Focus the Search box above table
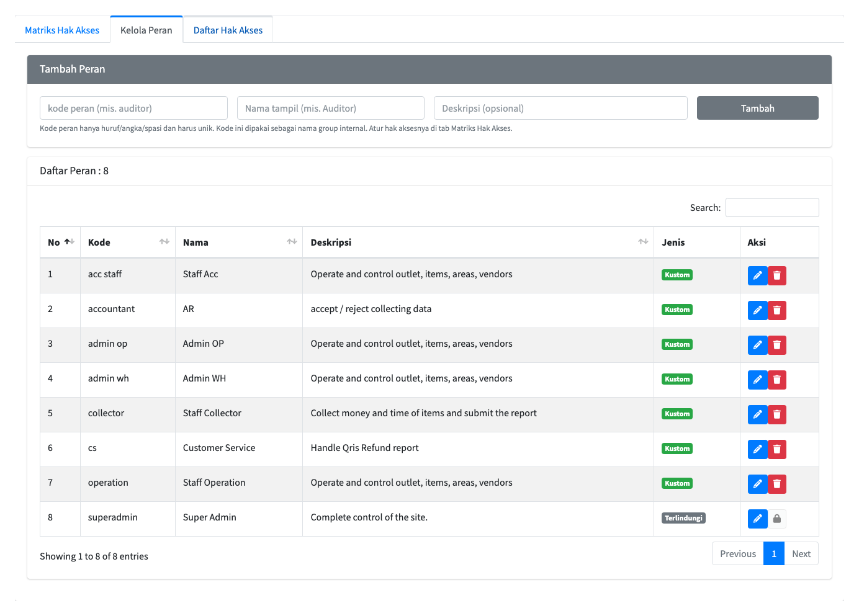 point(772,208)
